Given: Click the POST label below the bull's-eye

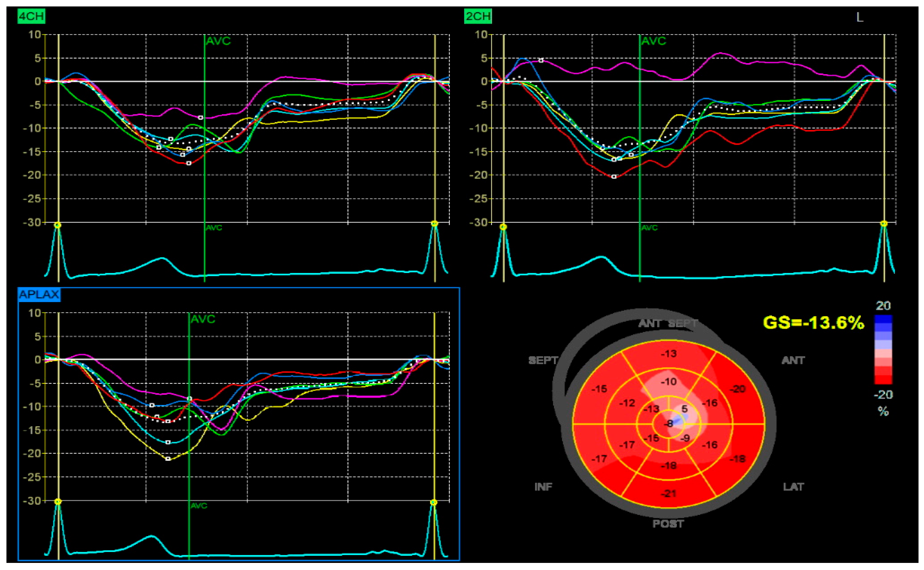Looking at the screenshot, I should tap(668, 524).
